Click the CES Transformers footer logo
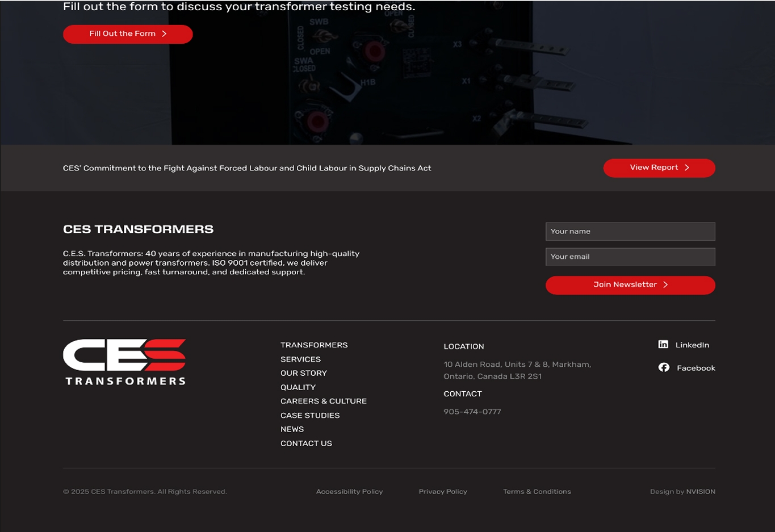The width and height of the screenshot is (775, 532). [x=124, y=362]
